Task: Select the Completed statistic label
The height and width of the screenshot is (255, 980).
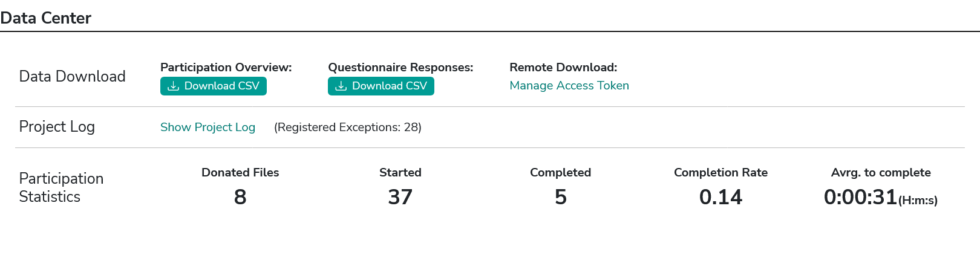Action: 560,173
